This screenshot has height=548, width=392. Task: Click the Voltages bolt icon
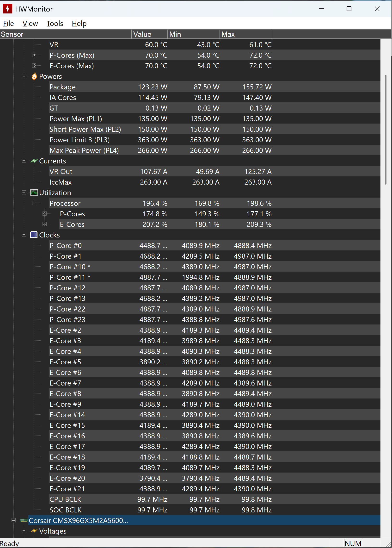click(x=34, y=531)
